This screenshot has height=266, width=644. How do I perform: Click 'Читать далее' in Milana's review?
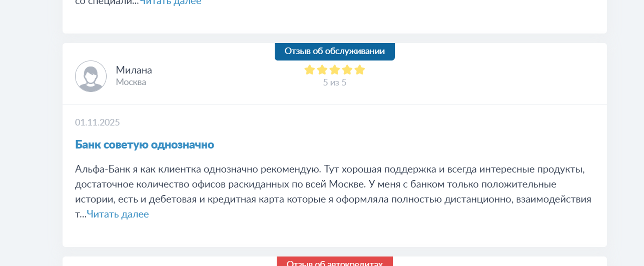[118, 214]
